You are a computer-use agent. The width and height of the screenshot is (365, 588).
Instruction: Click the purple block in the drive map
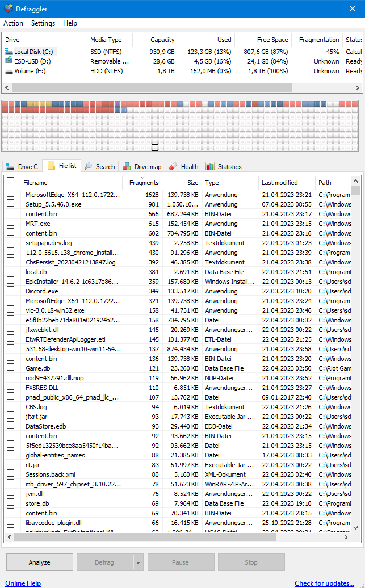(x=118, y=104)
